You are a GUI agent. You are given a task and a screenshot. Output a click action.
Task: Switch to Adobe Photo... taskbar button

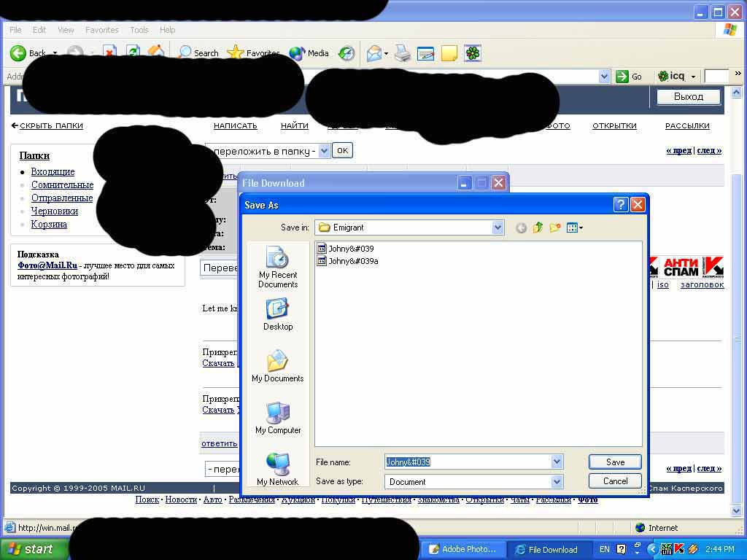click(462, 549)
